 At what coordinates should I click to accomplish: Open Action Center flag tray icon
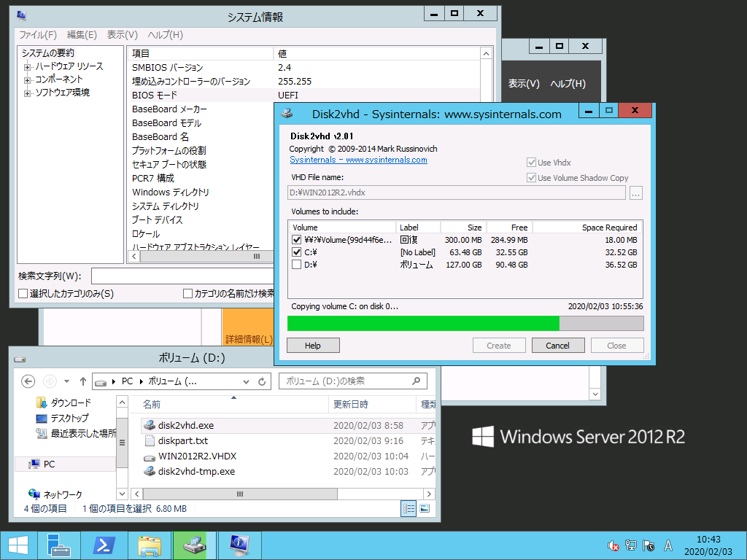tap(649, 545)
